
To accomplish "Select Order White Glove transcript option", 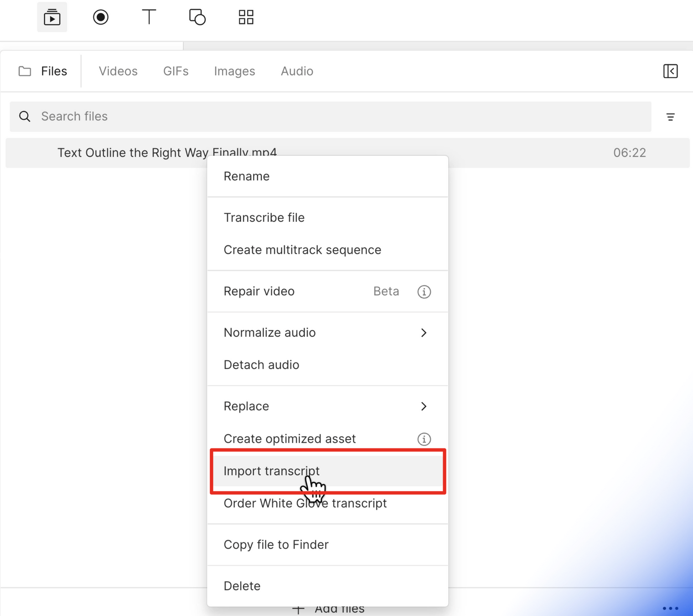I will (305, 503).
